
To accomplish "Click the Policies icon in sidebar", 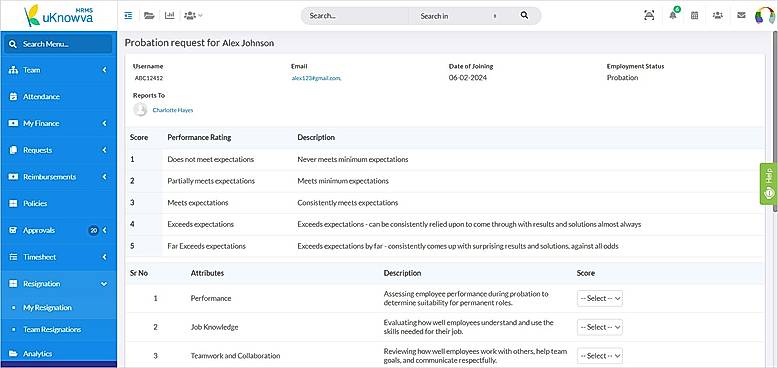I will (13, 203).
